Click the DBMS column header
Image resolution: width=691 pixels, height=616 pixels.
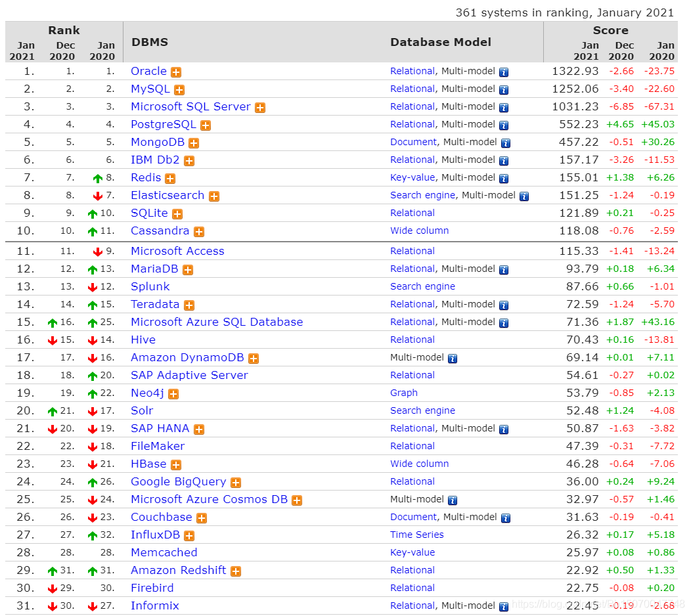[x=150, y=42]
